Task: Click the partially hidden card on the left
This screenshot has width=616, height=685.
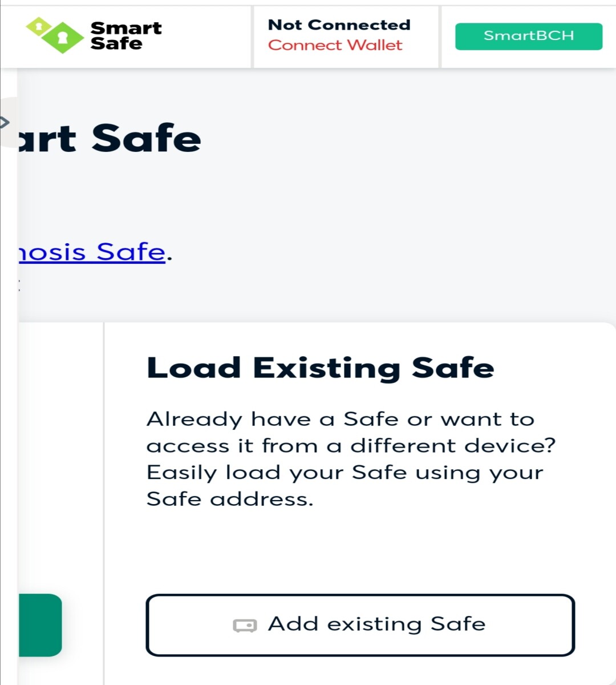Action: (x=60, y=503)
